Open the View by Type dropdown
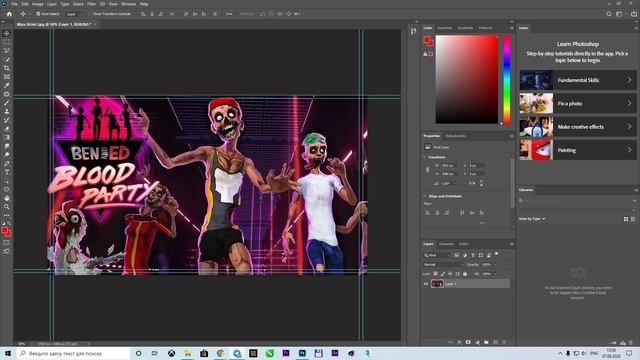Screen dimensions: 640x360 532,219
